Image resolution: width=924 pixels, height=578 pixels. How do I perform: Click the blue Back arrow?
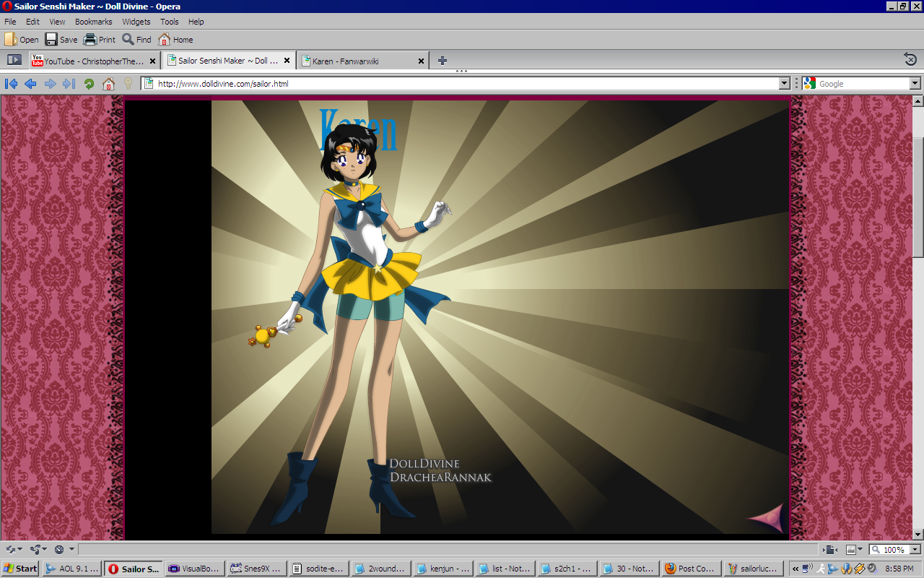(x=30, y=84)
